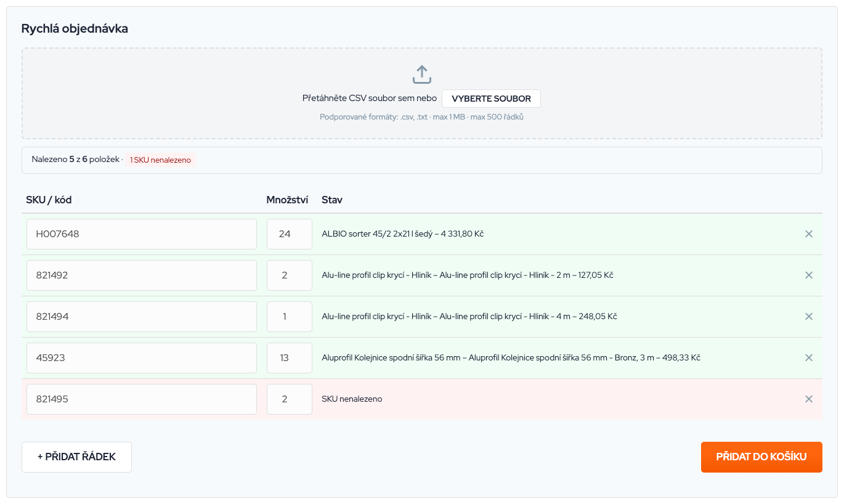Remove the not-found 821495 row X icon
This screenshot has height=504, width=844.
[809, 399]
